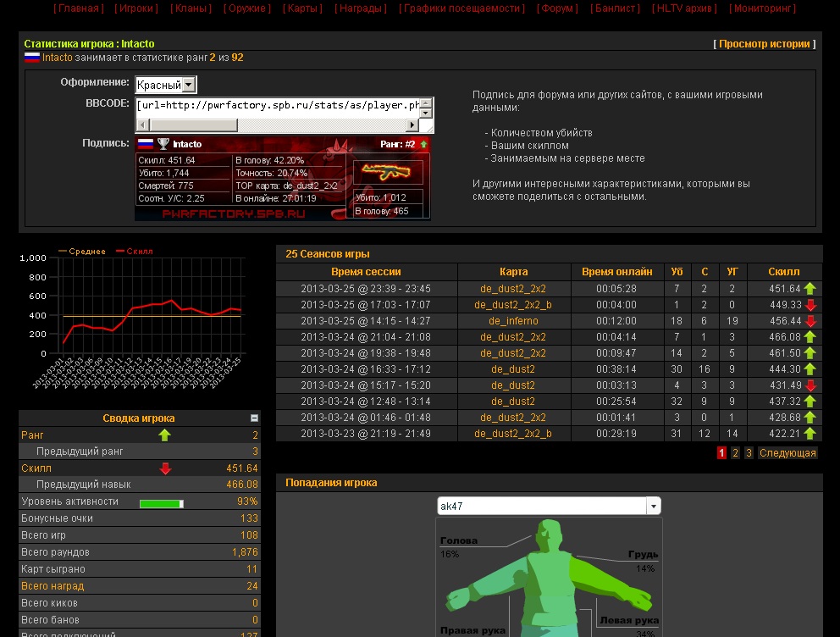Open the Оформление color theme dropdown
Viewport: 840px width, 637px height.
click(x=189, y=85)
